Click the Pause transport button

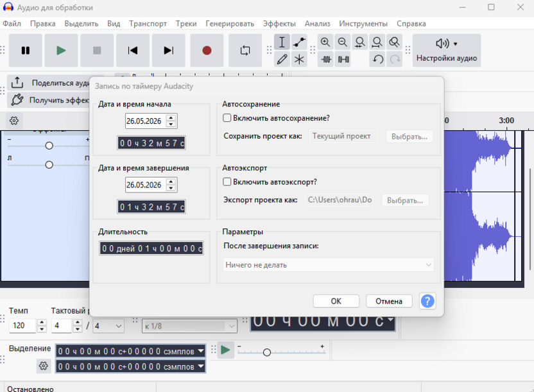26,50
